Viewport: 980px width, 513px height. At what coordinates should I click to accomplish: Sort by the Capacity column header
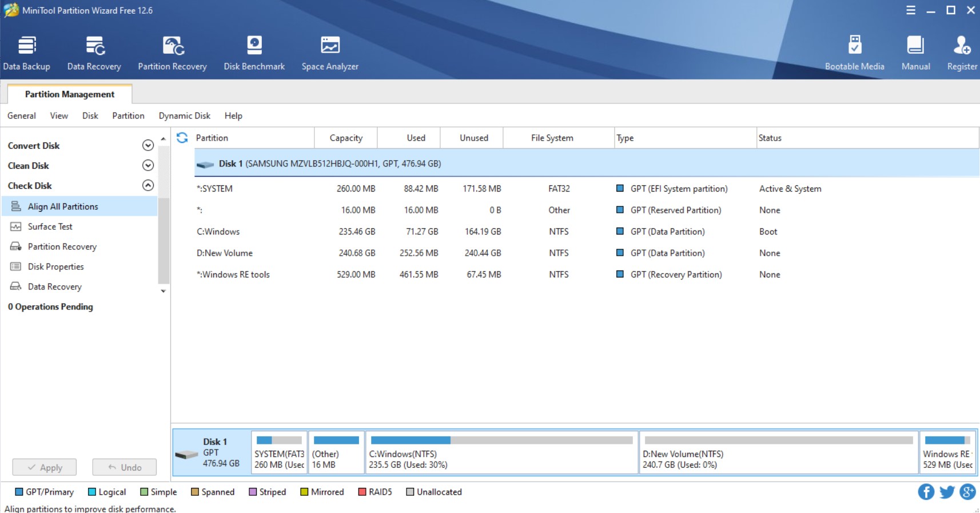click(x=346, y=138)
